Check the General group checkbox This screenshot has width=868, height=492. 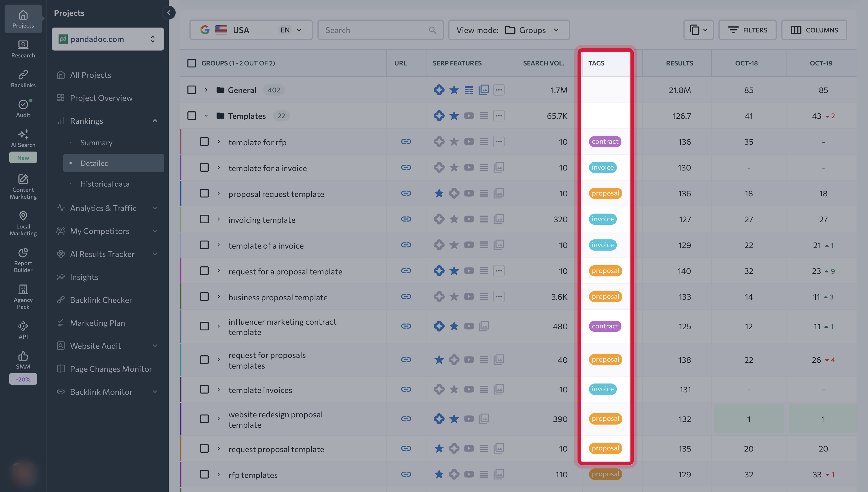point(191,90)
